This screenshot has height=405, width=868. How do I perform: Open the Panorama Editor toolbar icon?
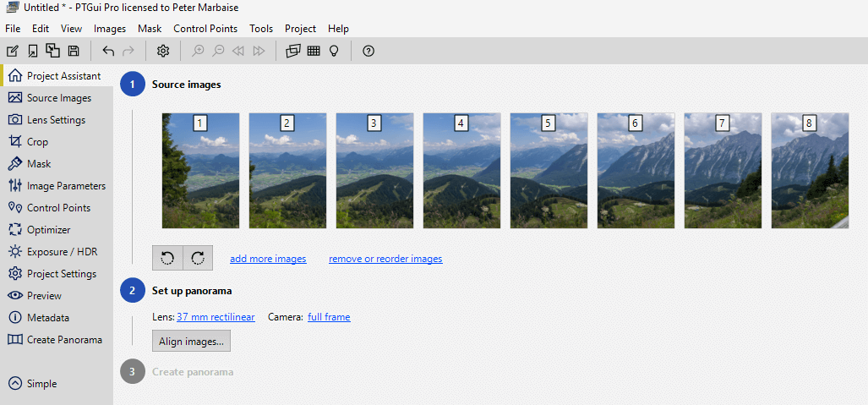292,51
